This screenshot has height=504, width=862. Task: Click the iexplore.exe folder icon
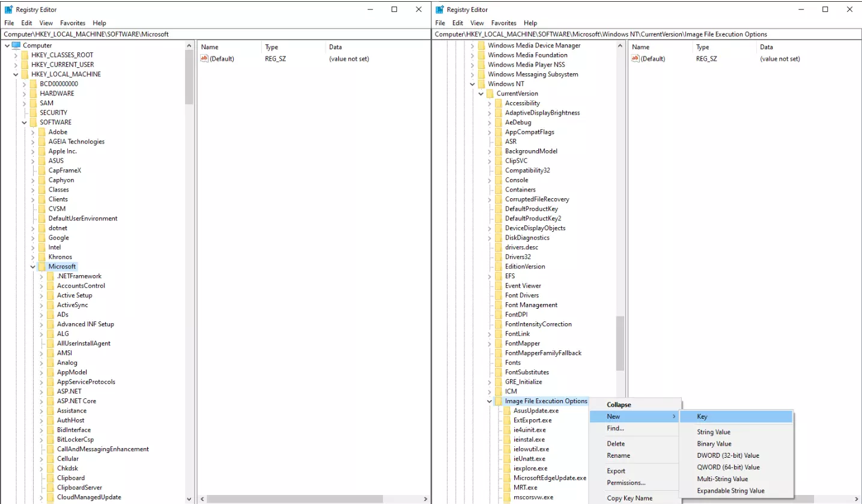click(506, 469)
